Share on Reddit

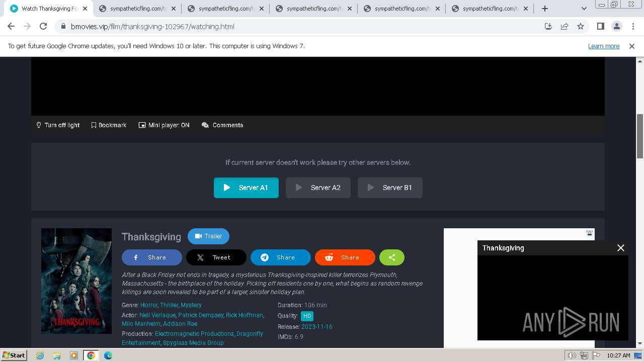(345, 257)
